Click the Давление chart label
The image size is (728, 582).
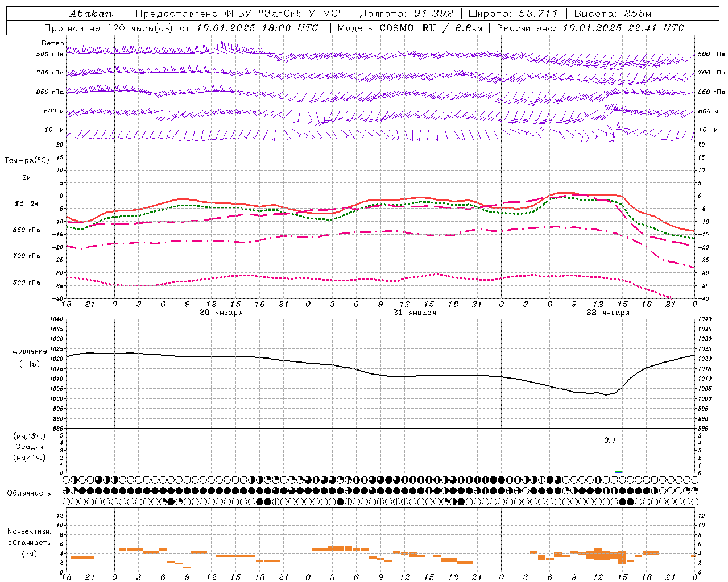coord(30,351)
